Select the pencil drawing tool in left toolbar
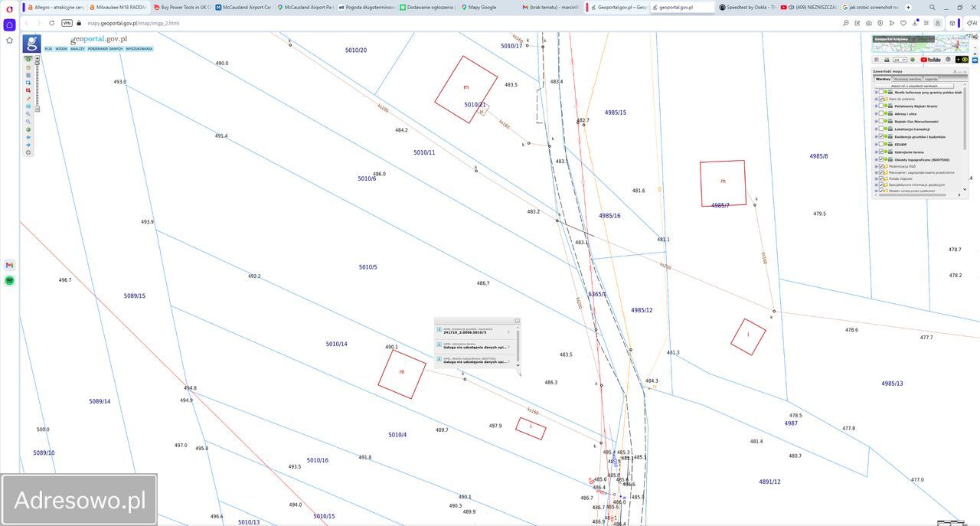 [x=28, y=98]
